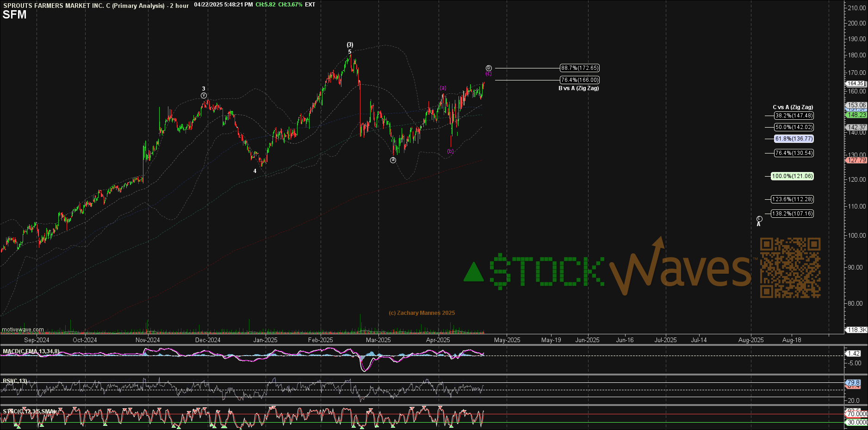Select the highlighted 61.8%(136.77) level
The image size is (868, 430).
pyautogui.click(x=794, y=139)
